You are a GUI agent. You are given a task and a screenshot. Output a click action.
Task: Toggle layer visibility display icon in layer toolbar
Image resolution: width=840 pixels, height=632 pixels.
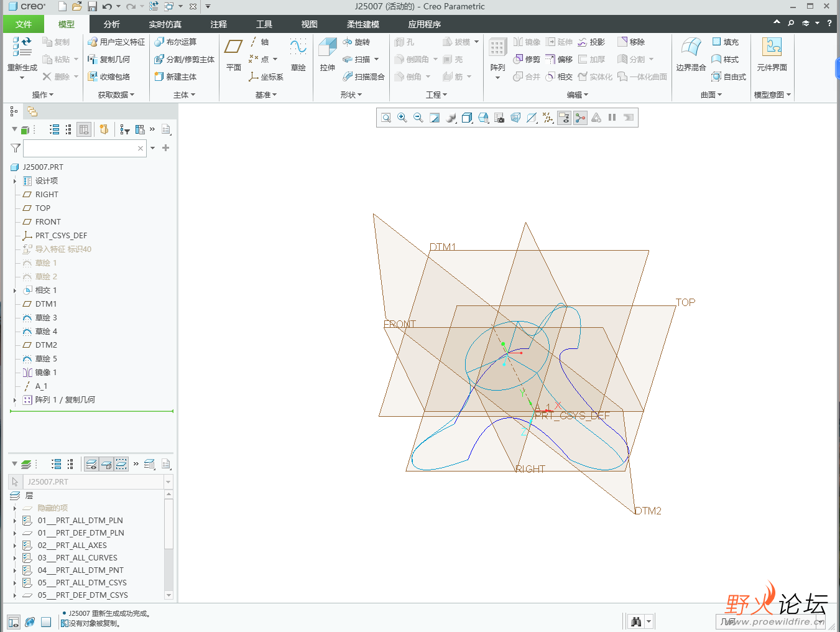pos(91,464)
